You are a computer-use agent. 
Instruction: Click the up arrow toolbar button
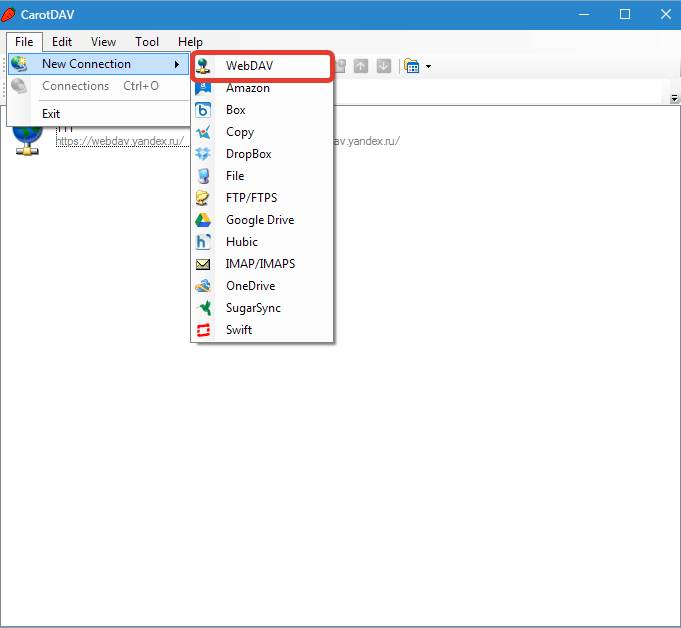point(360,66)
